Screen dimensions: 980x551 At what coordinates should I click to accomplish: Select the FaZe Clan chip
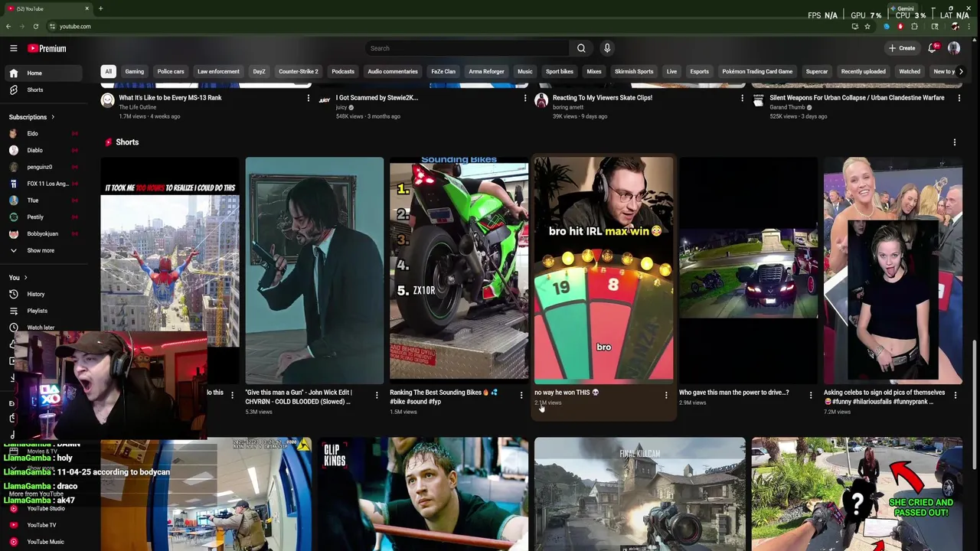click(x=443, y=71)
